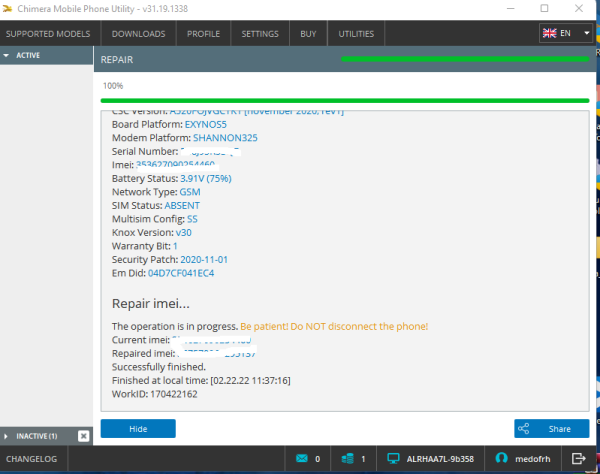Viewport: 600px width, 474px height.
Task: Select Modem Platform value SHANNON325
Action: coord(225,138)
